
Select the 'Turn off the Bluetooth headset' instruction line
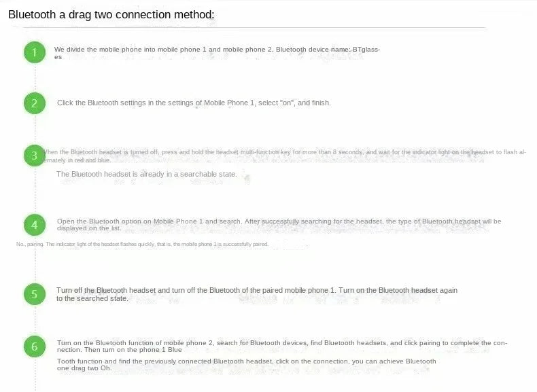[257, 290]
